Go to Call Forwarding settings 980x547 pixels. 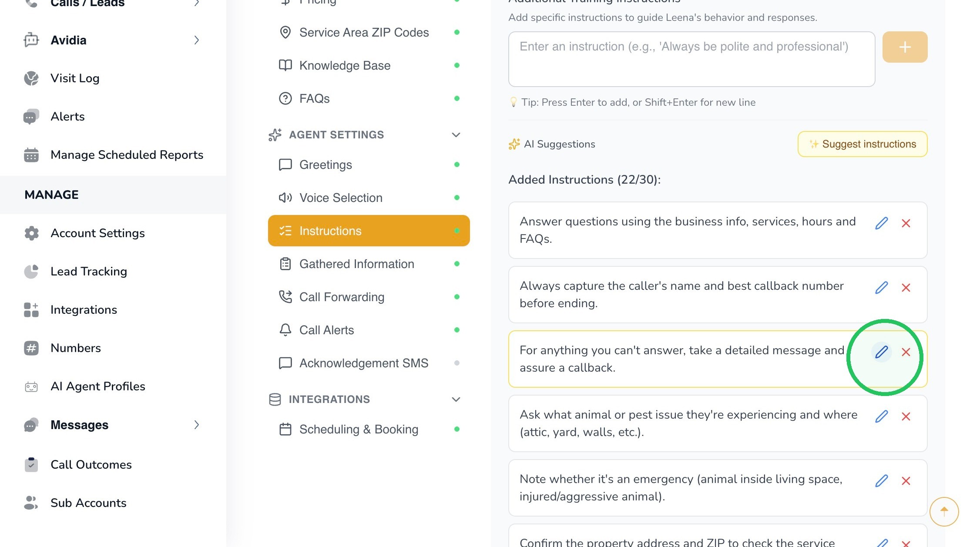tap(369, 297)
